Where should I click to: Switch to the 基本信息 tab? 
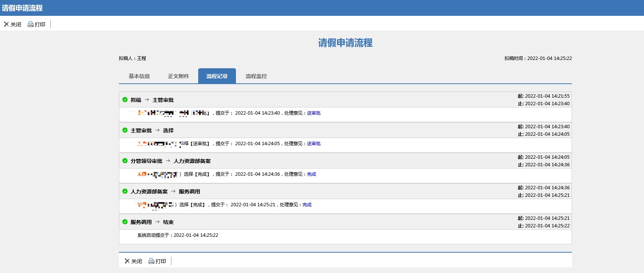(139, 76)
